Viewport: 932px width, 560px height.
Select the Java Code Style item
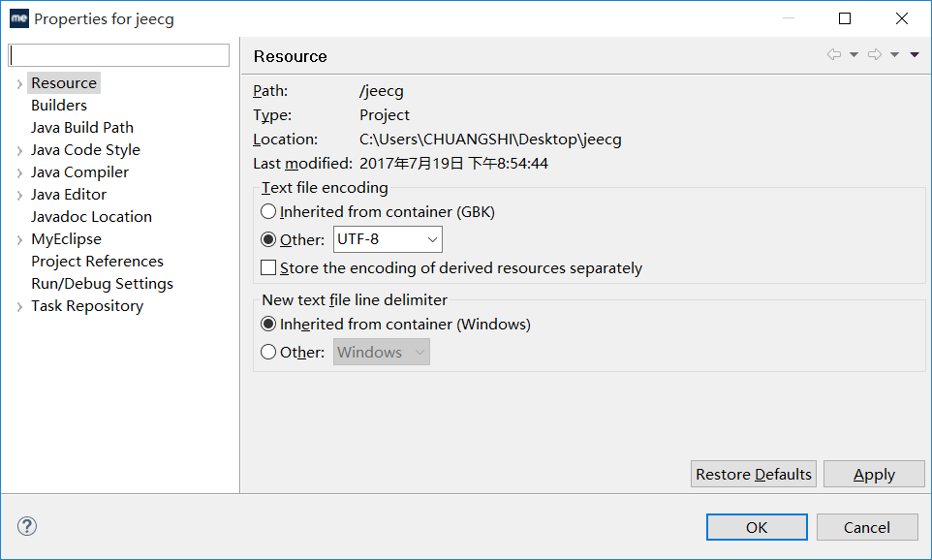85,150
